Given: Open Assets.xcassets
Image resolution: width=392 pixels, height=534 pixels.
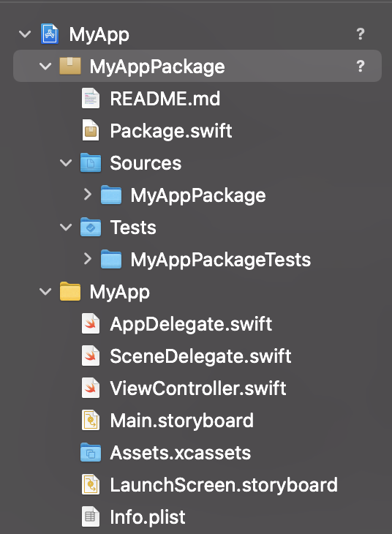Looking at the screenshot, I should pyautogui.click(x=180, y=453).
